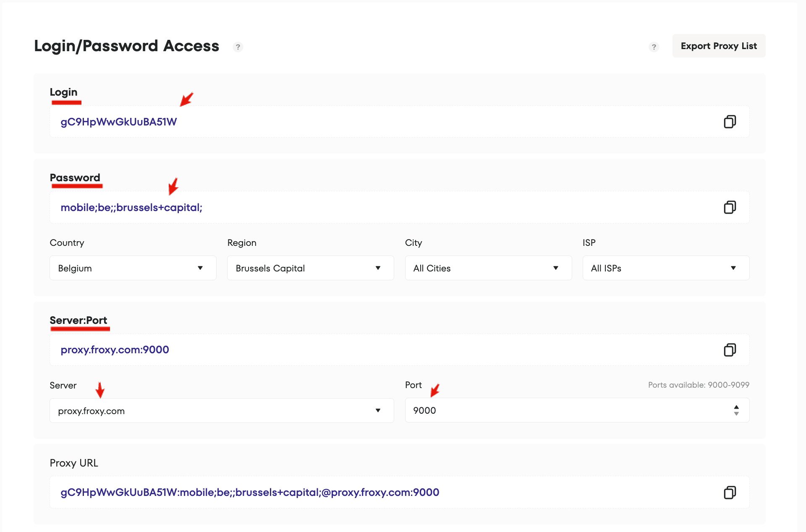Copy the Proxy URL

coord(730,493)
